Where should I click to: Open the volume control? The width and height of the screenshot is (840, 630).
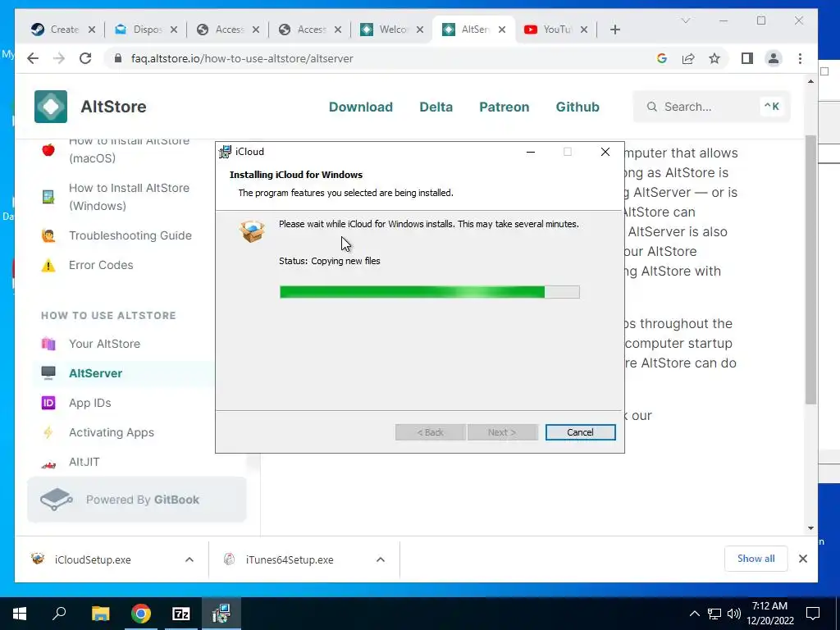[734, 614]
